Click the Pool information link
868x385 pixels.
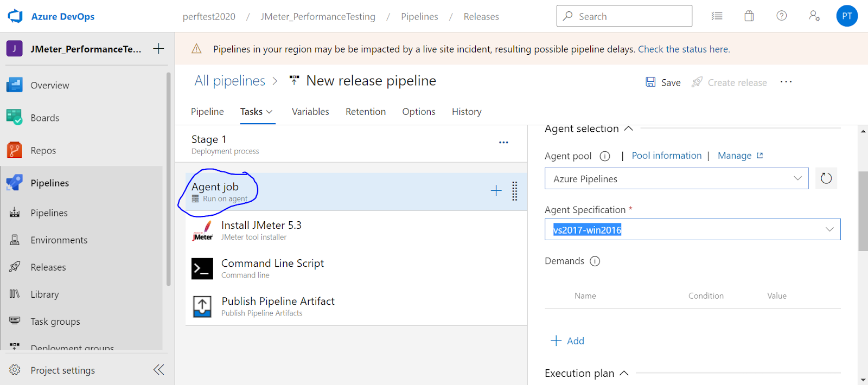point(667,156)
